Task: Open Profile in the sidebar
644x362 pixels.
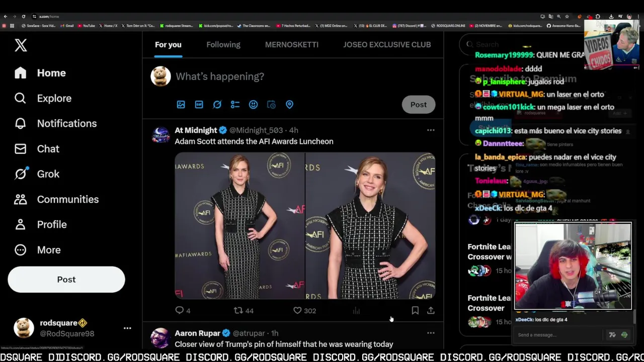Action: pyautogui.click(x=40, y=224)
